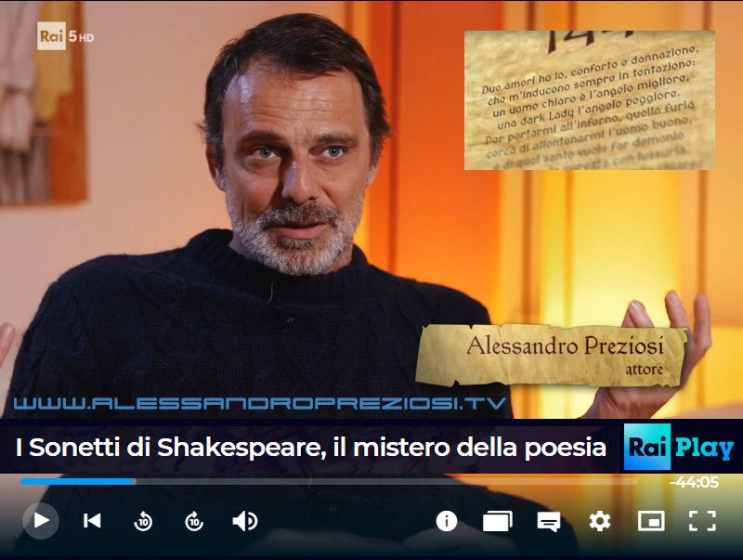Rewind 10 seconds

143,521
